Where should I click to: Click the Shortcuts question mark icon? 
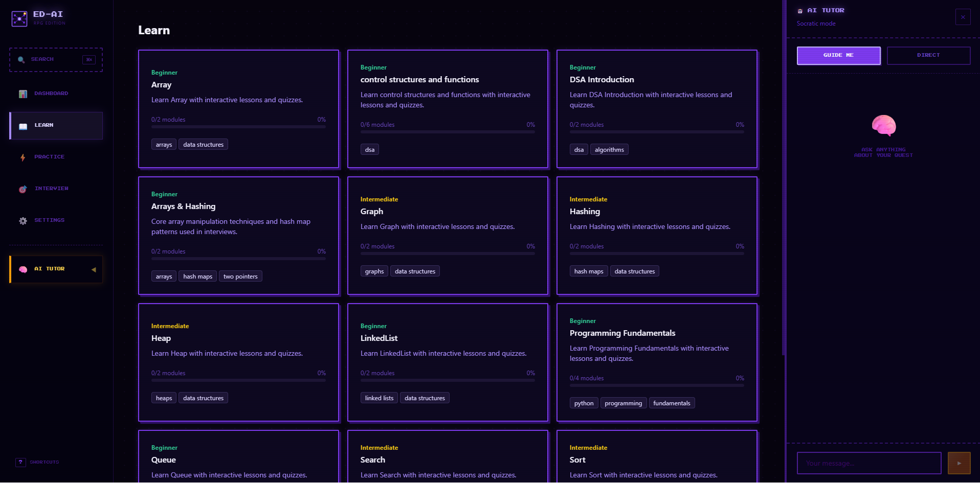(x=20, y=462)
